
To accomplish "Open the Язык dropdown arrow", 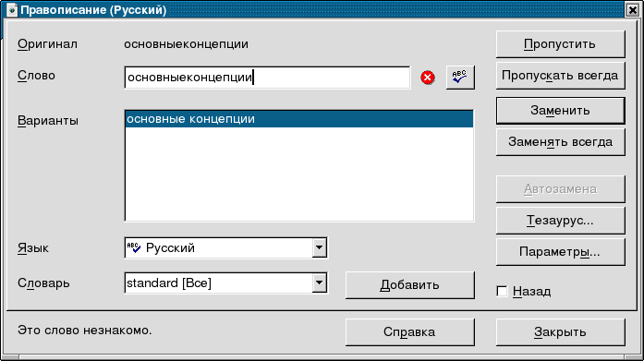I will click(319, 247).
